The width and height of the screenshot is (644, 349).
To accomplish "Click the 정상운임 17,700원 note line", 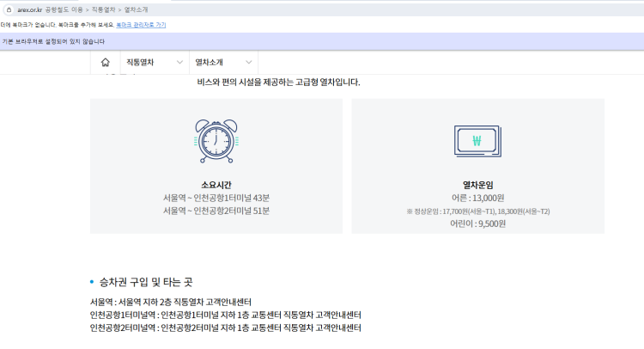I will pyautogui.click(x=478, y=211).
